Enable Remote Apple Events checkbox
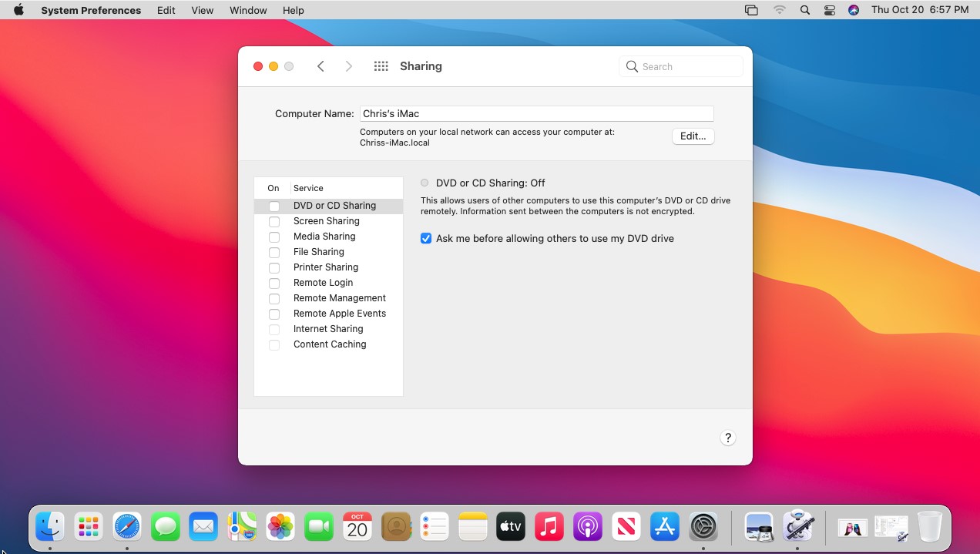This screenshot has width=980, height=554. pyautogui.click(x=274, y=314)
